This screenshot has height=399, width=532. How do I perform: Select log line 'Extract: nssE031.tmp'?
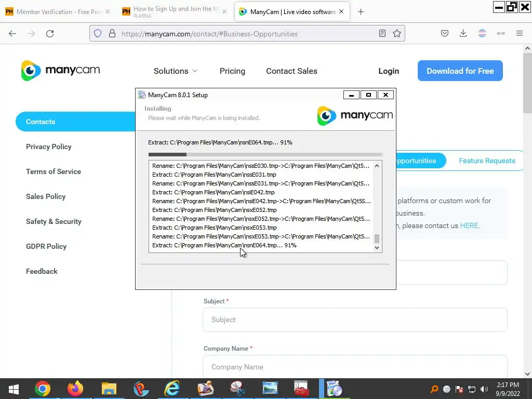[214, 175]
